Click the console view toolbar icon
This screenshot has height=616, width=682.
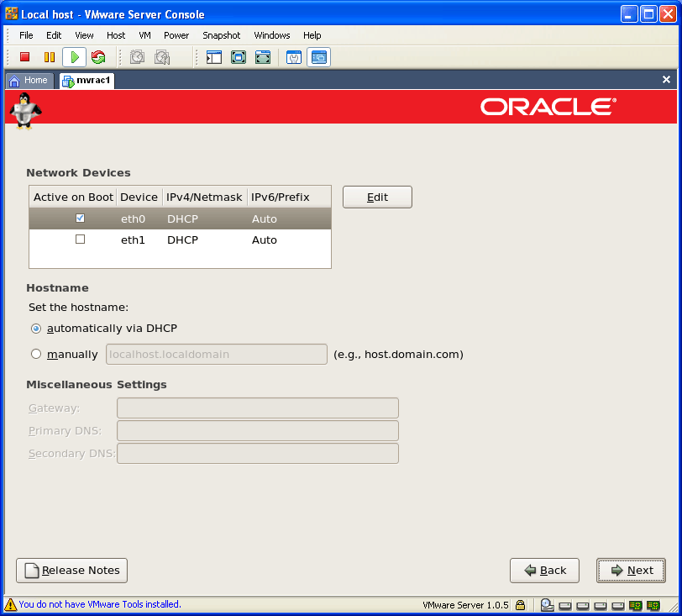319,57
